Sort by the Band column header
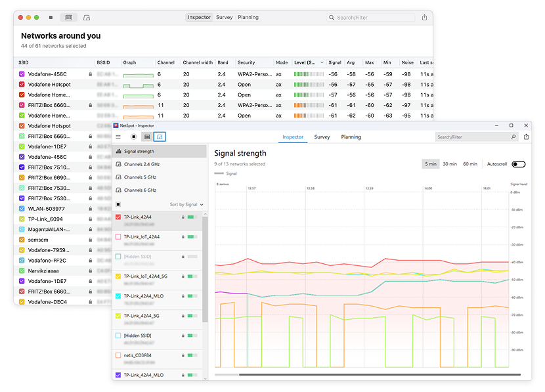This screenshot has height=392, width=545. tap(223, 62)
